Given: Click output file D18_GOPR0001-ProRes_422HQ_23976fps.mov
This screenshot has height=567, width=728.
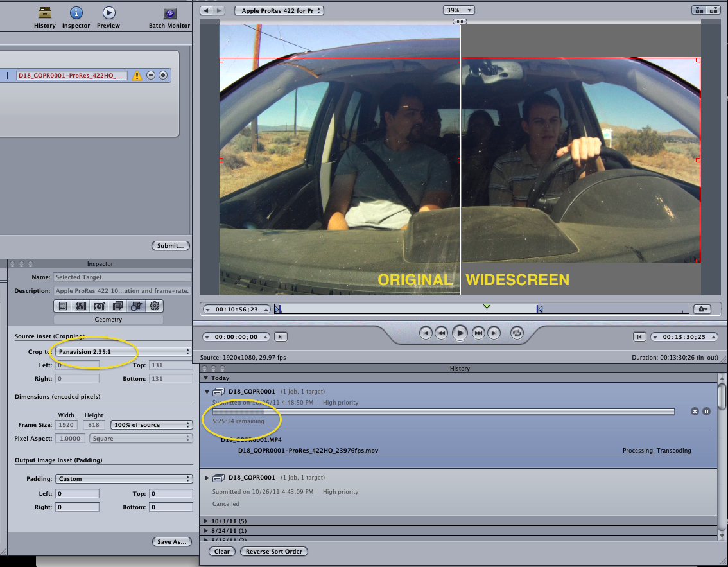Looking at the screenshot, I should point(308,450).
